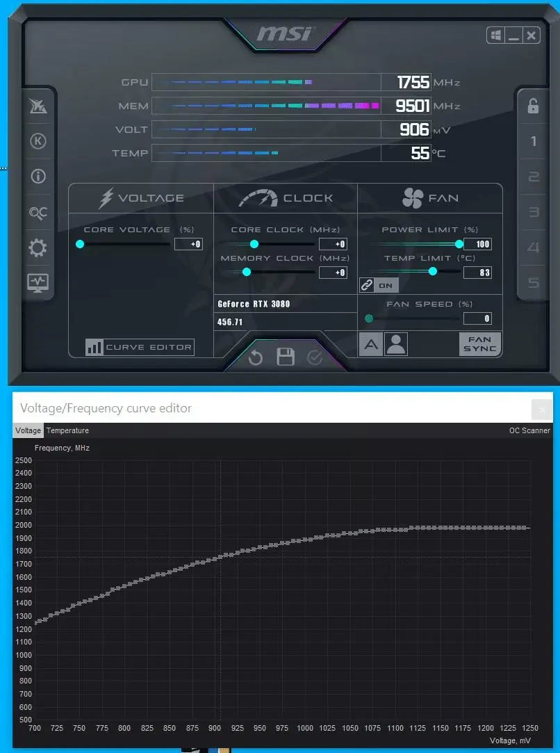Click the OC Scanner link in curve editor
Screen dimensions: 560x753
coord(529,430)
